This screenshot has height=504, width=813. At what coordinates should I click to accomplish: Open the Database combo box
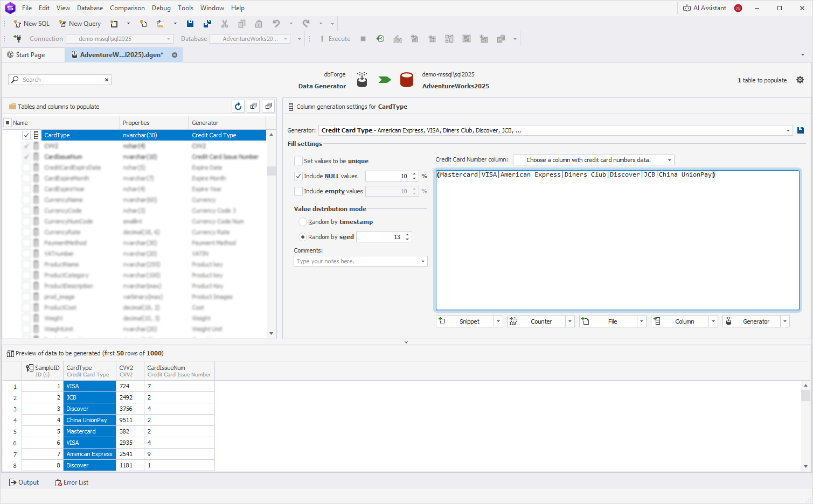(x=249, y=39)
